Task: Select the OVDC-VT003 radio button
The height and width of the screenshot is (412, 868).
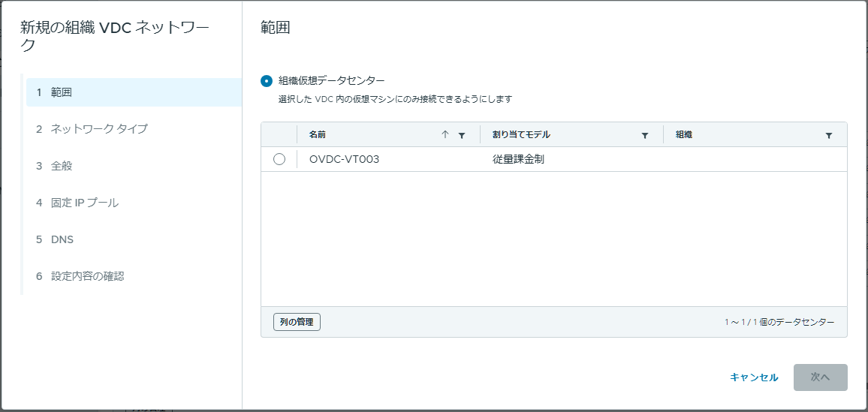Action: pos(279,159)
